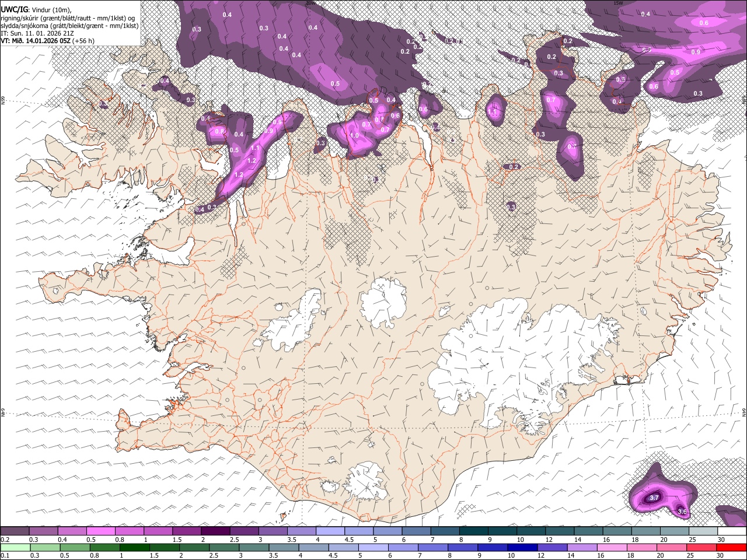Select the snow legend swatch labeled 0.8
This screenshot has width=747, height=560.
tap(130, 531)
